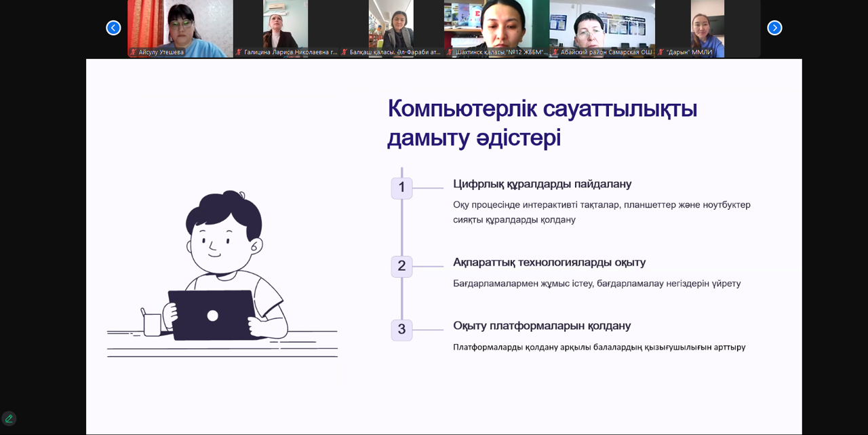Click the numbered circle 3 on the slide
The width and height of the screenshot is (868, 435).
coord(401,330)
